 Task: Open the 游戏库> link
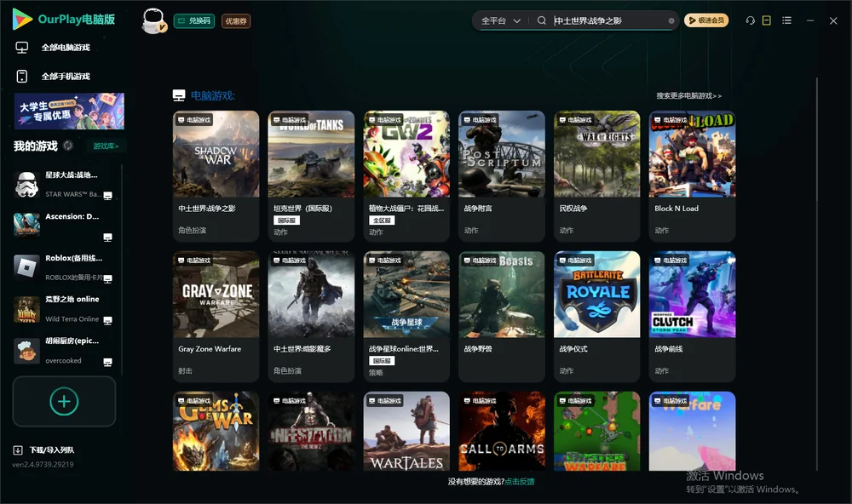click(x=106, y=146)
